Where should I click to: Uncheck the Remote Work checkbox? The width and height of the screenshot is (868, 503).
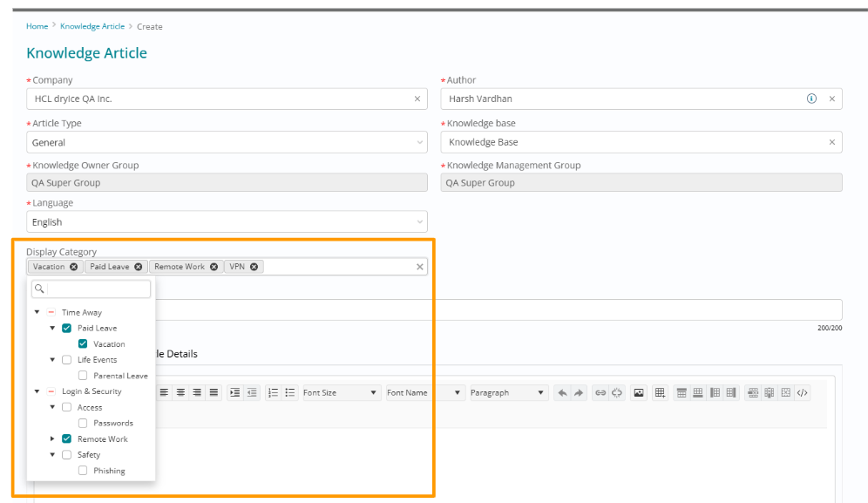point(66,438)
